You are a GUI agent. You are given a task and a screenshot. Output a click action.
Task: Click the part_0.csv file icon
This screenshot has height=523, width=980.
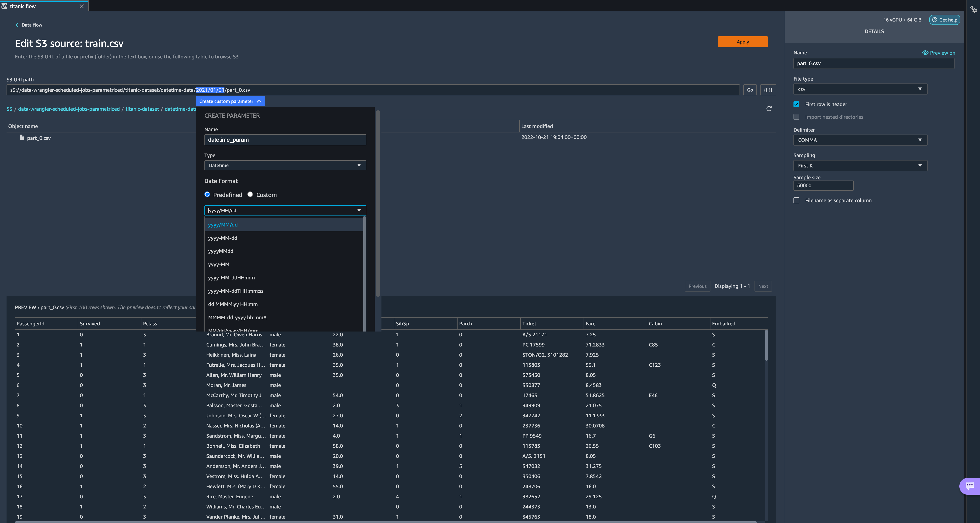tap(22, 138)
